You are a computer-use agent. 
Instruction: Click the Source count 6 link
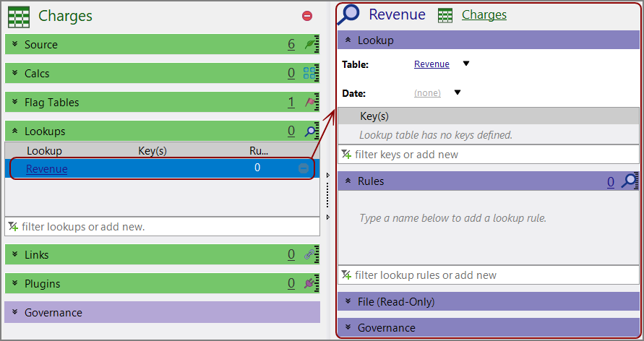[x=291, y=44]
